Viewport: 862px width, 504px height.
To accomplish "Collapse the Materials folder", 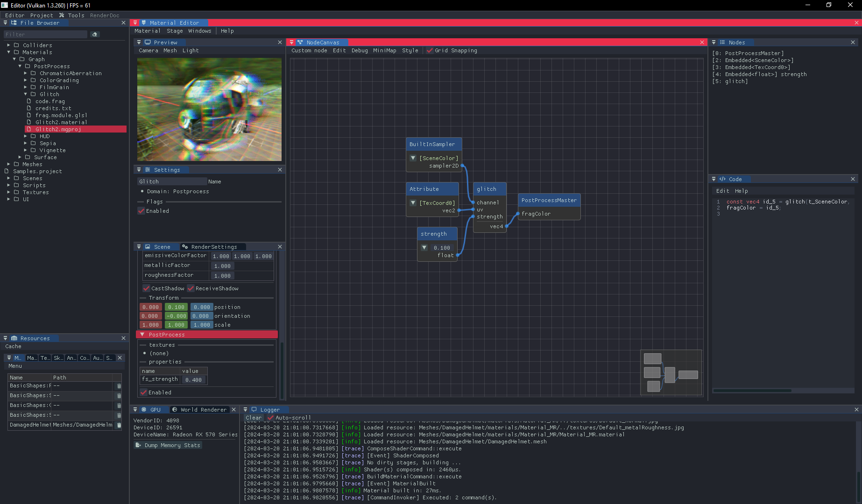I will pyautogui.click(x=8, y=52).
